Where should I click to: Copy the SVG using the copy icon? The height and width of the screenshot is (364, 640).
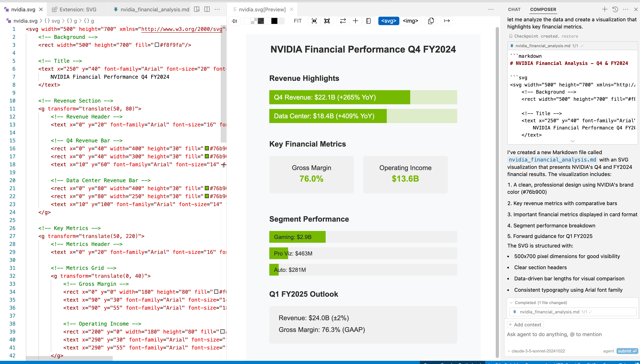point(431,21)
